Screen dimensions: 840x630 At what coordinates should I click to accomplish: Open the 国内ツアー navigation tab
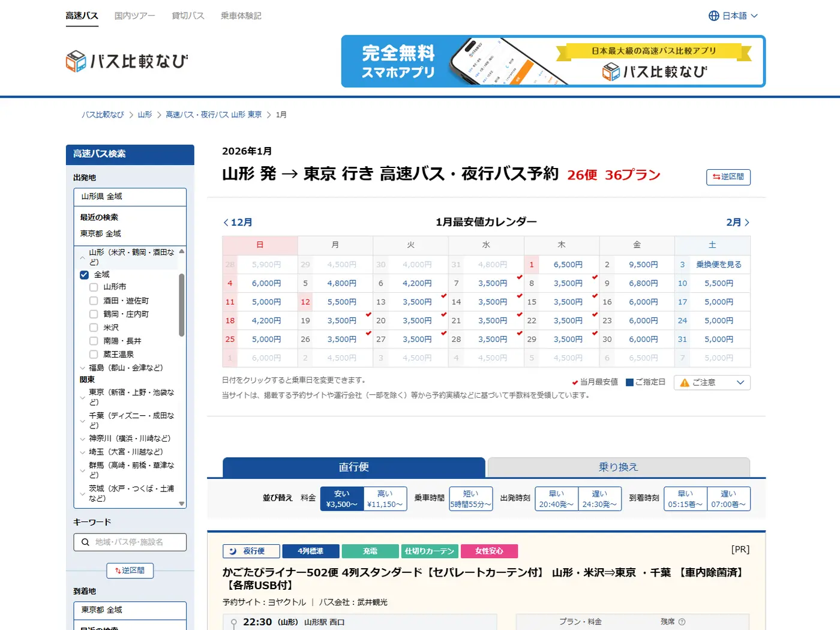[134, 16]
